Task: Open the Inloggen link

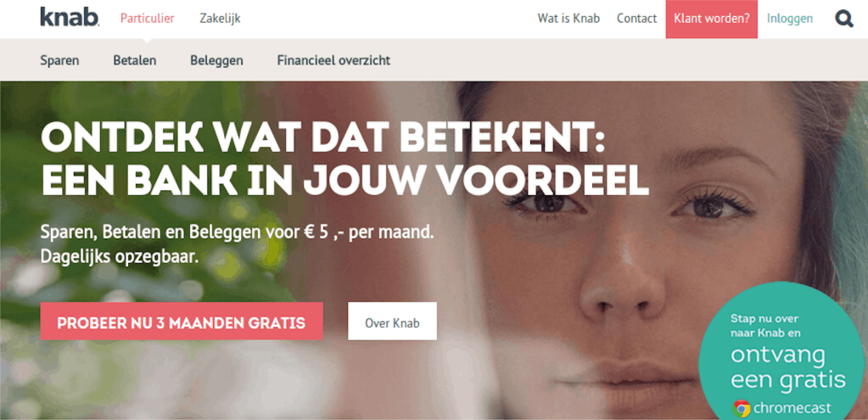Action: [790, 19]
